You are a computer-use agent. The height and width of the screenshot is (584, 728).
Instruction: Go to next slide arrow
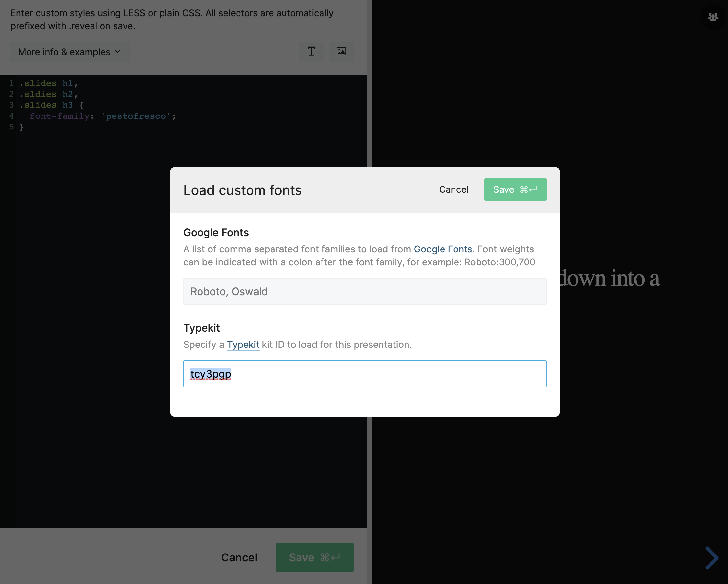712,558
